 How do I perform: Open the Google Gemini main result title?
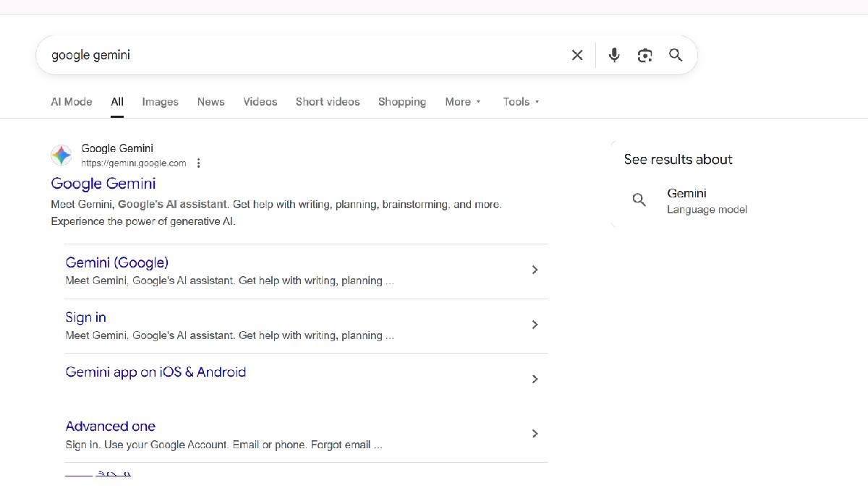103,184
